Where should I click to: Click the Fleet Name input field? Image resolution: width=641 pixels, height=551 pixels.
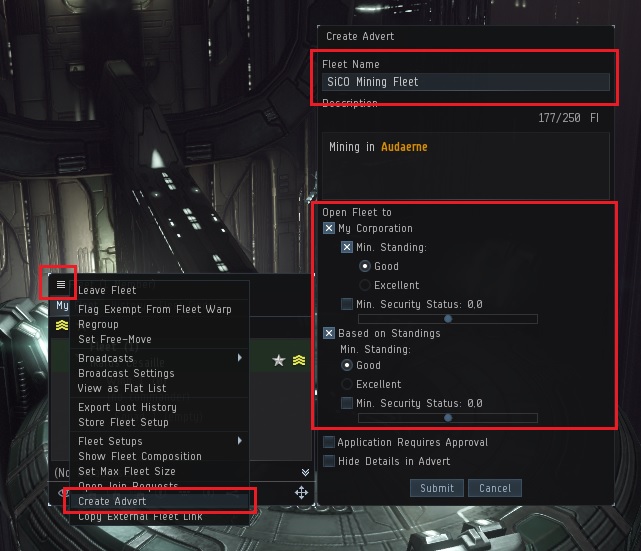click(x=466, y=82)
